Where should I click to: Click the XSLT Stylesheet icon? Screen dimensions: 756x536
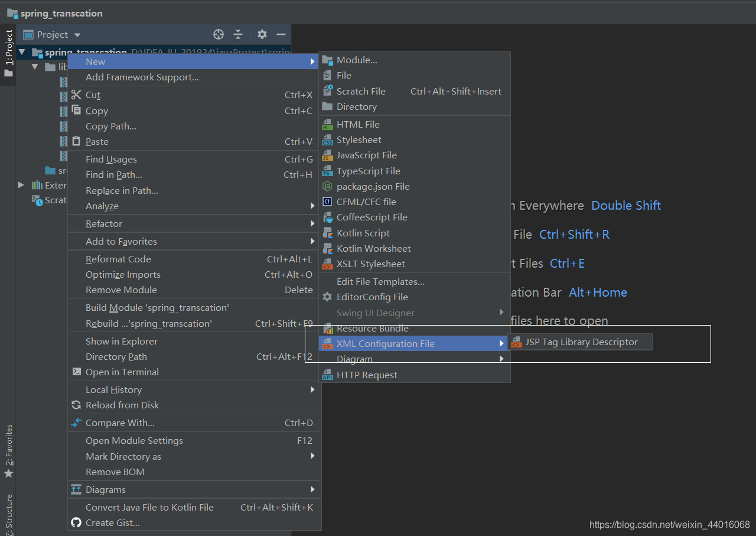pos(327,264)
